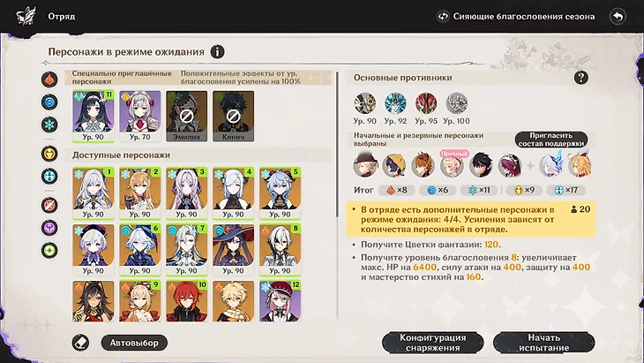Filter by Geo element icon
This screenshot has width=644, height=363.
(x=49, y=154)
